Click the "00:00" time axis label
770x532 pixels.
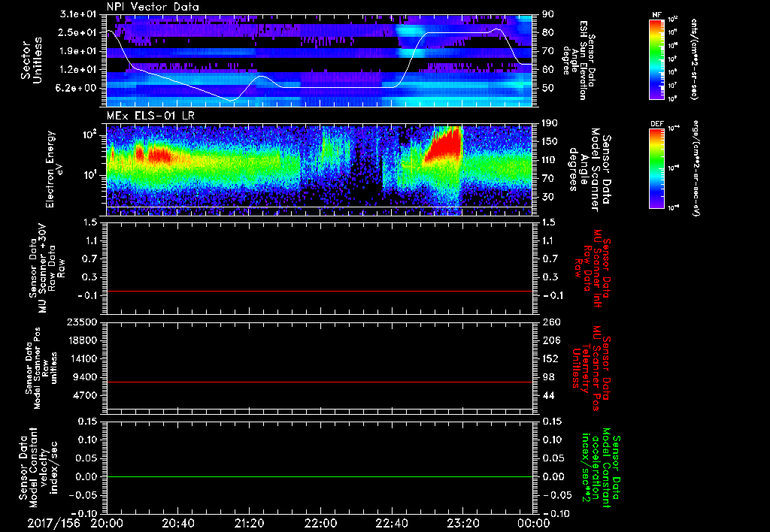click(x=534, y=523)
